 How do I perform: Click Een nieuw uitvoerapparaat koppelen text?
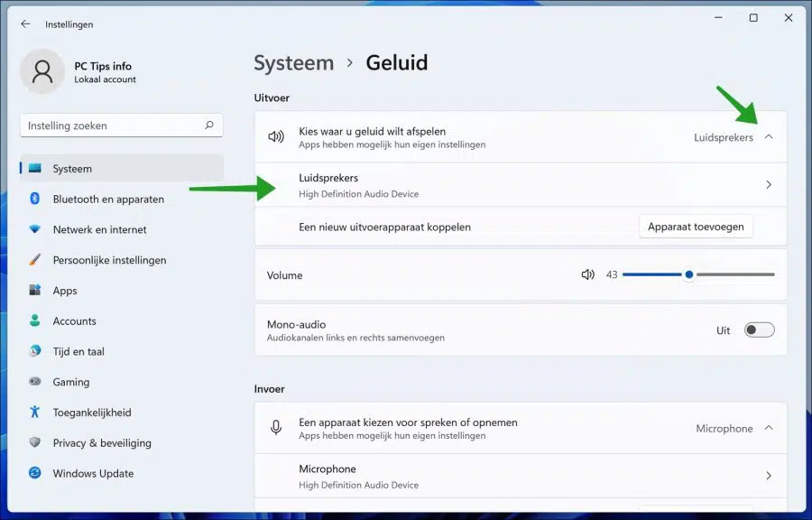[x=384, y=227]
